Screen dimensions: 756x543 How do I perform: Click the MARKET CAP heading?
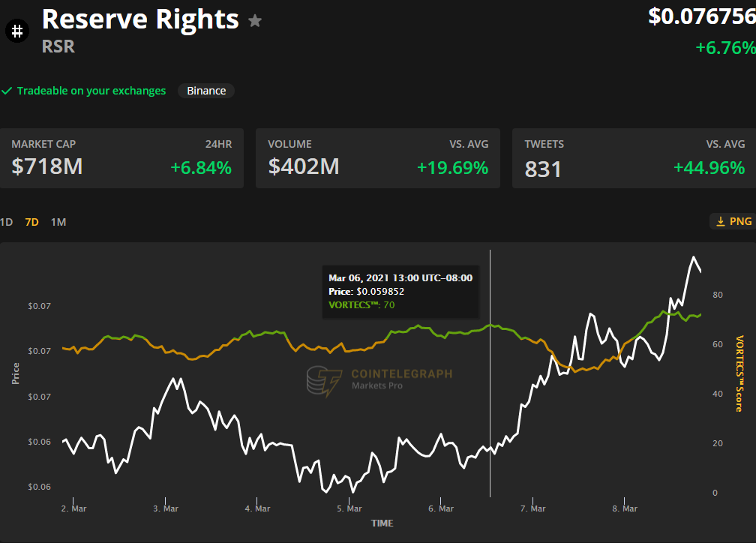coord(43,144)
